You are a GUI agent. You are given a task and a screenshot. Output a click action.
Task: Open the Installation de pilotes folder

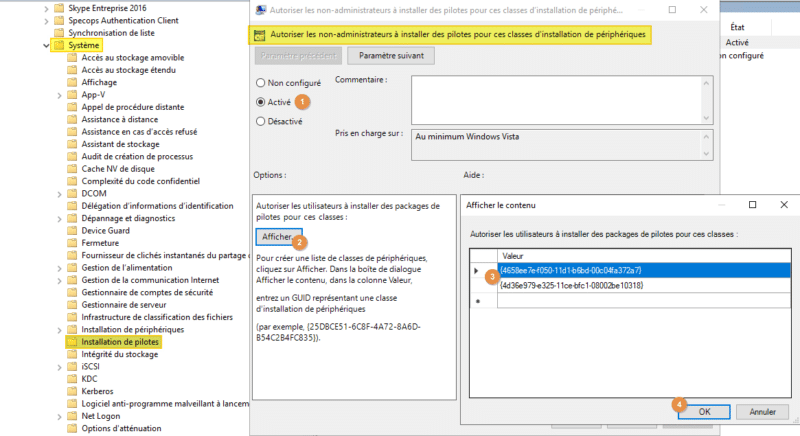120,341
